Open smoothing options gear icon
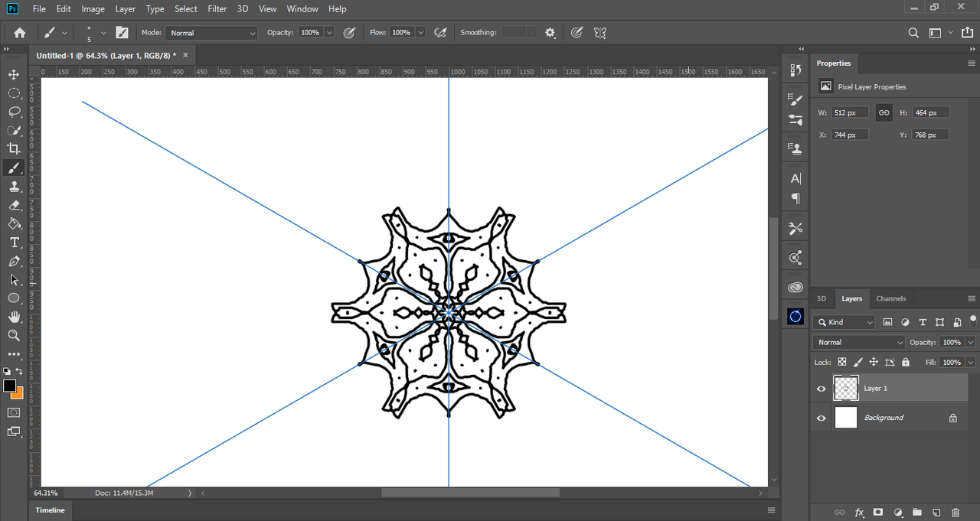Screen dimensions: 980x521 tap(550, 33)
